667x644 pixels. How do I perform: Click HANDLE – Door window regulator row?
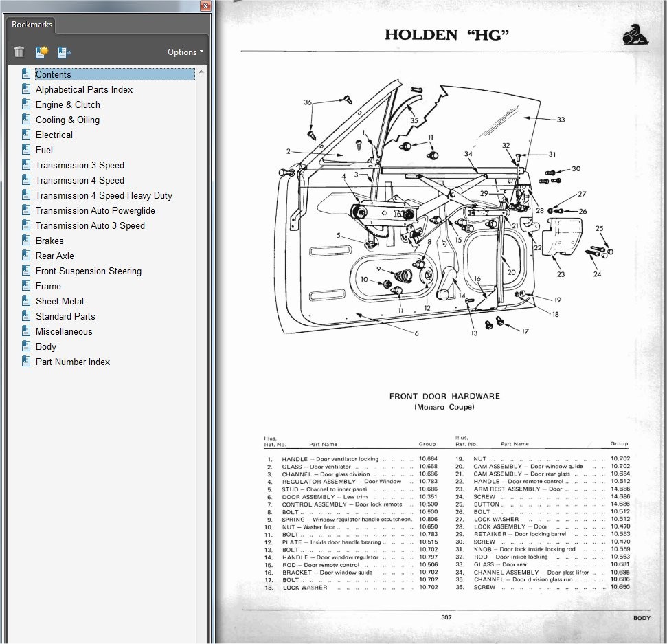[352, 557]
